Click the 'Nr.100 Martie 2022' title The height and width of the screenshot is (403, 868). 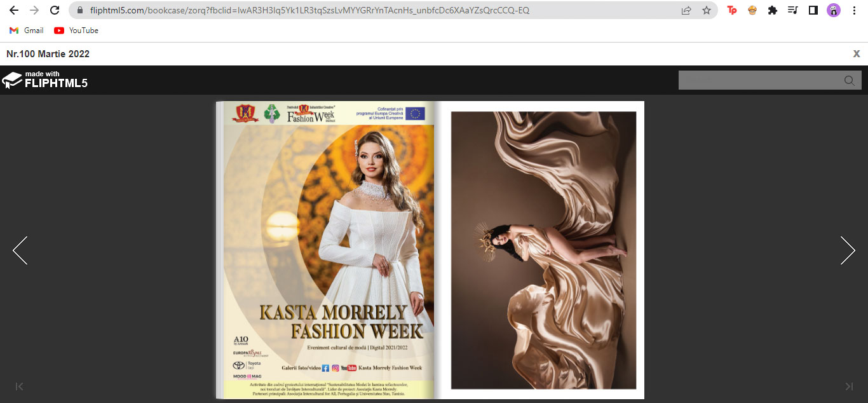click(48, 54)
